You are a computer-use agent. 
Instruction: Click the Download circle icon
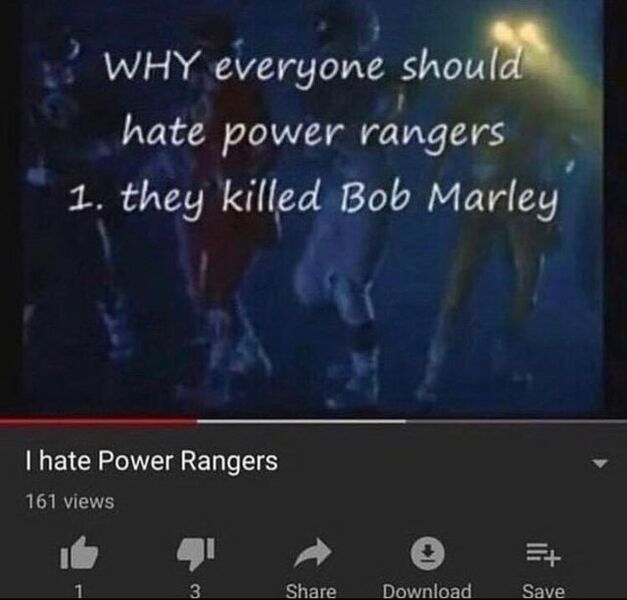(x=428, y=553)
